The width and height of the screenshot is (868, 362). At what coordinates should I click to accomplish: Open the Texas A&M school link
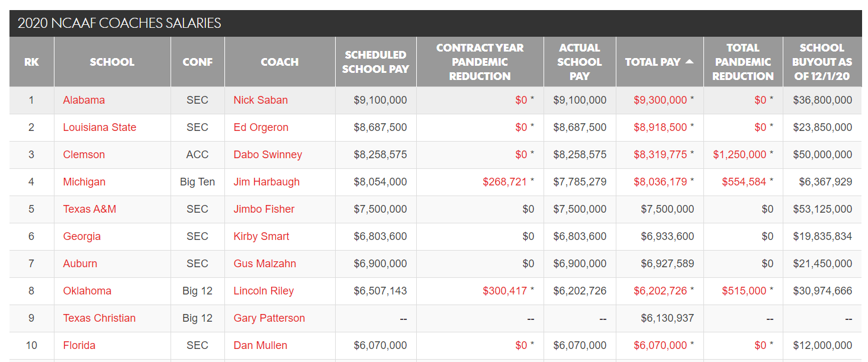pos(89,209)
